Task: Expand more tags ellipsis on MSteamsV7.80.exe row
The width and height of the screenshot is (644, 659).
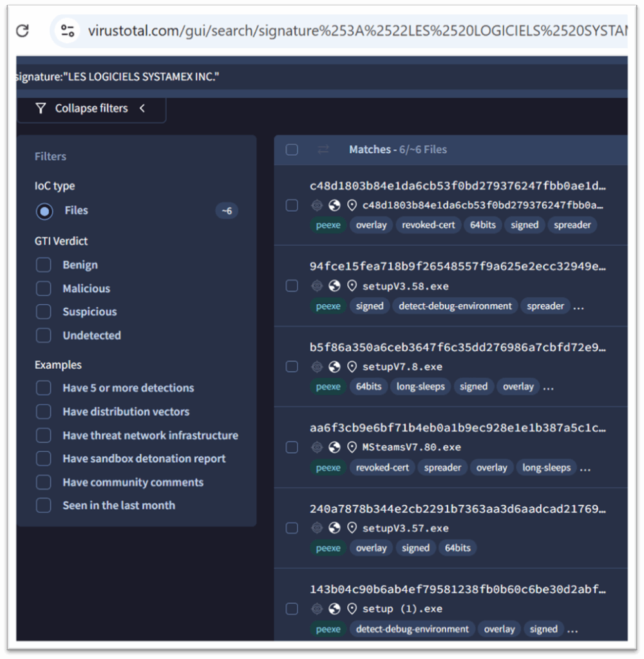Action: pyautogui.click(x=585, y=468)
